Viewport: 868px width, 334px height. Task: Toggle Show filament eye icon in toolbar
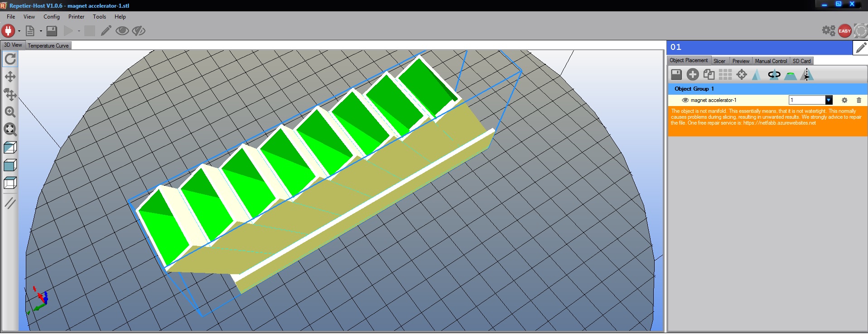122,31
